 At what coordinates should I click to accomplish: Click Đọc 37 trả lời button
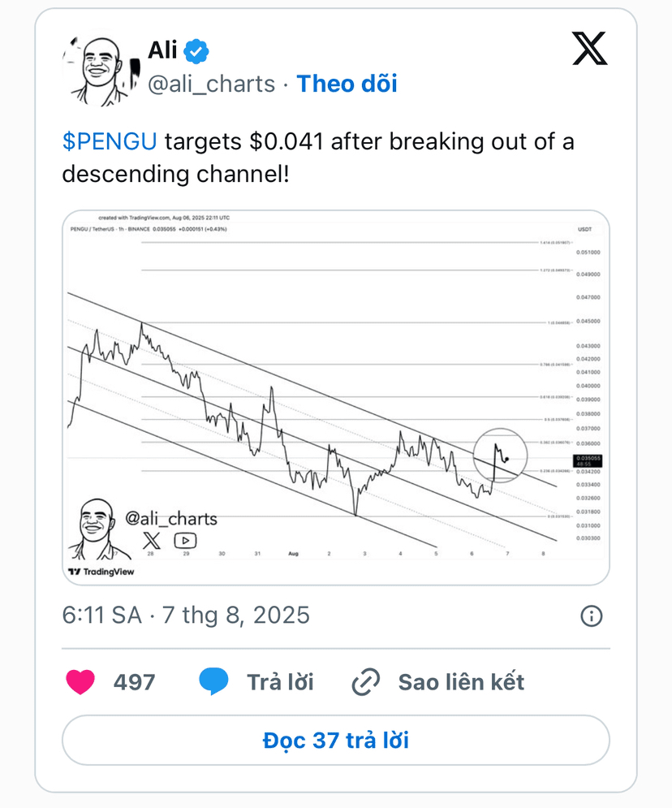click(336, 740)
